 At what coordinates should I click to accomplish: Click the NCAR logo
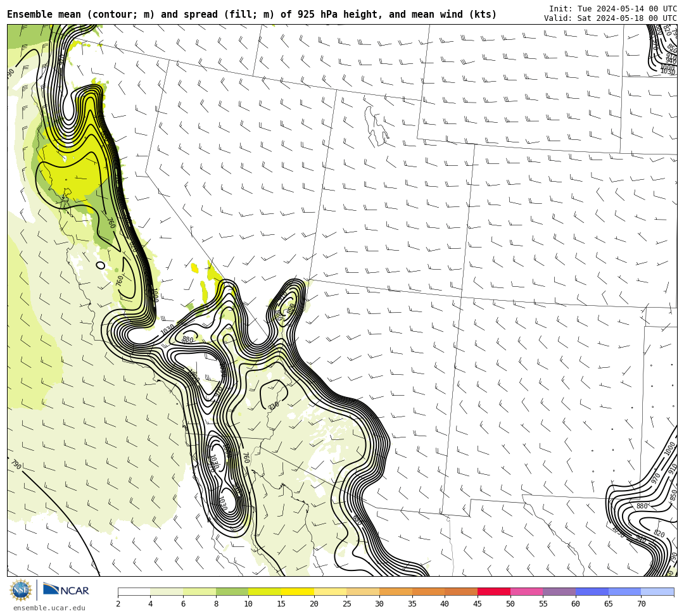(66, 590)
